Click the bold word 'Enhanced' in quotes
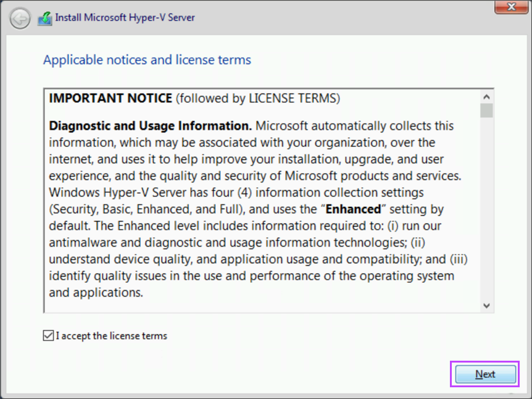This screenshot has width=532, height=399. [x=354, y=209]
